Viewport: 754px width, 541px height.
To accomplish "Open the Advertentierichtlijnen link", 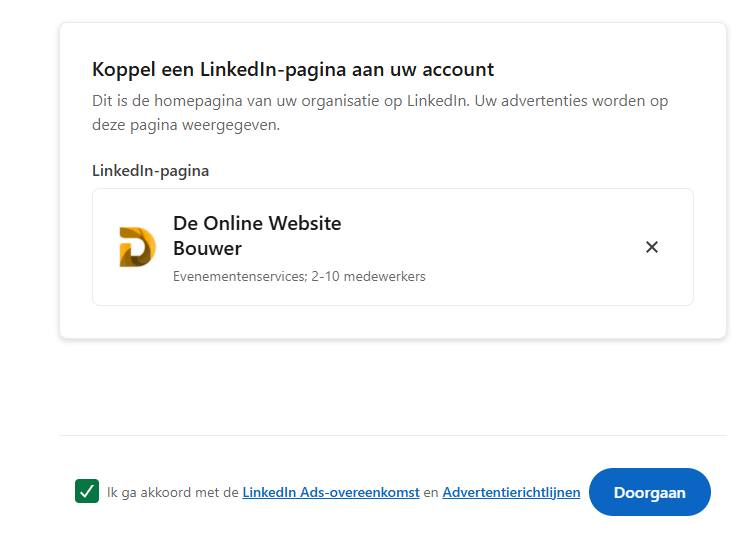I will point(511,492).
